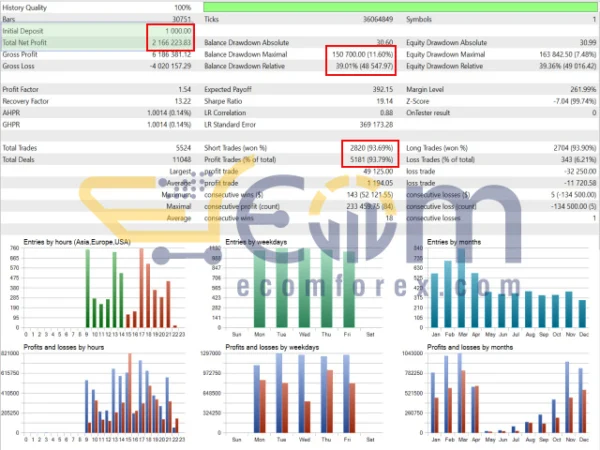This screenshot has height=450, width=600.
Task: Select Equity Drawdown Maximal value 163 842.50 (7.48%)
Action: pyautogui.click(x=567, y=54)
